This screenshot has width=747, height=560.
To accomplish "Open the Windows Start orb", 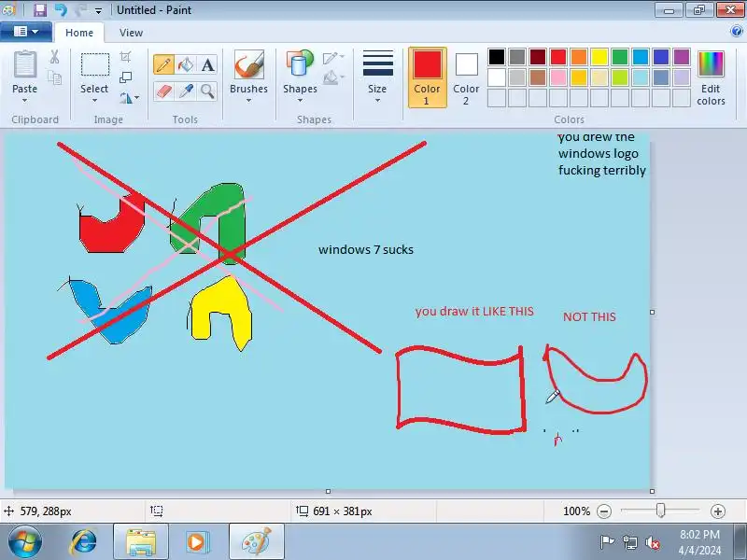I will 24,541.
